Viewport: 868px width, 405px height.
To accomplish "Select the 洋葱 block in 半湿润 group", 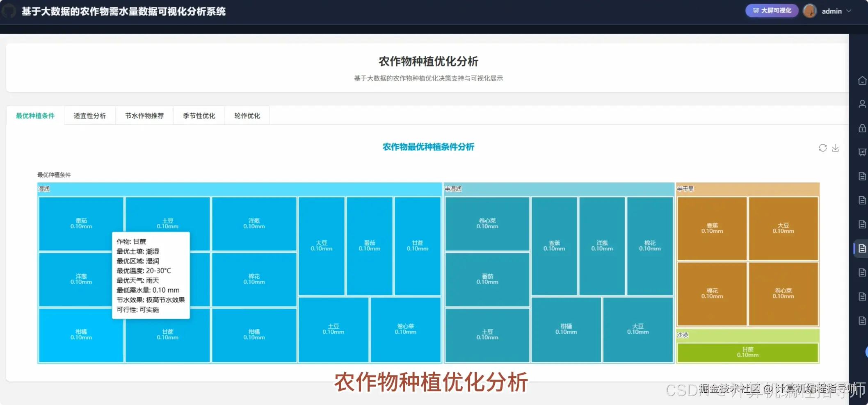I will [x=602, y=246].
